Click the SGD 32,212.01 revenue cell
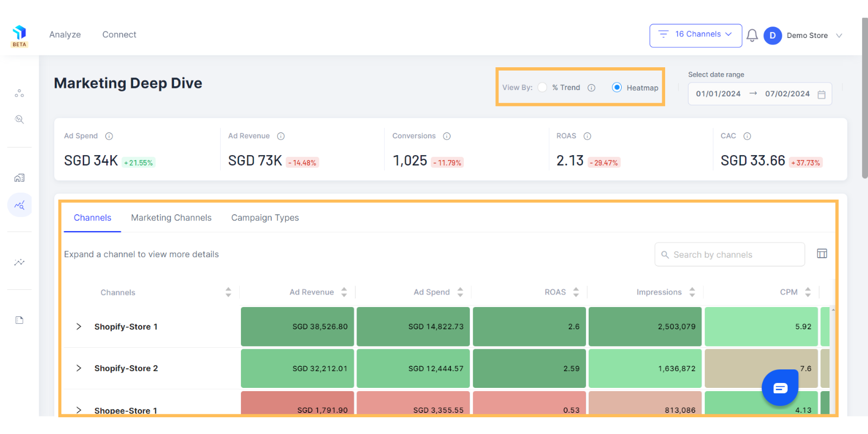The width and height of the screenshot is (868, 434). coord(297,368)
